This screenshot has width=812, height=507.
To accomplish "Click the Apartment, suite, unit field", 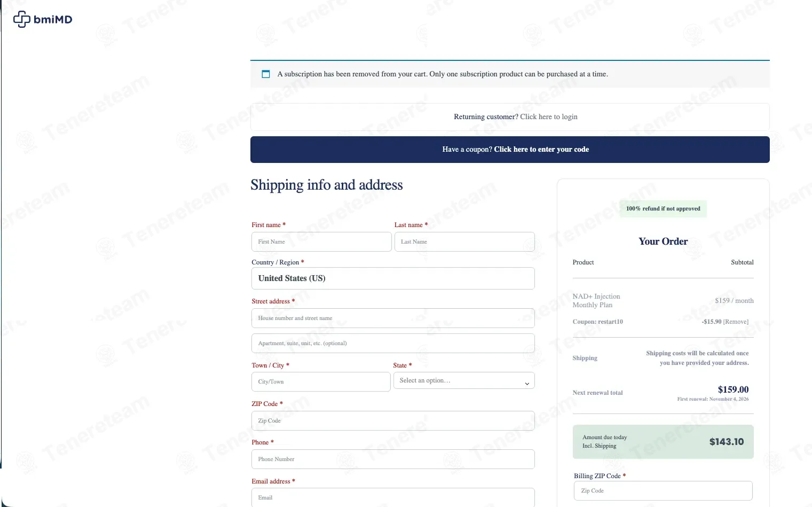I will (x=393, y=344).
